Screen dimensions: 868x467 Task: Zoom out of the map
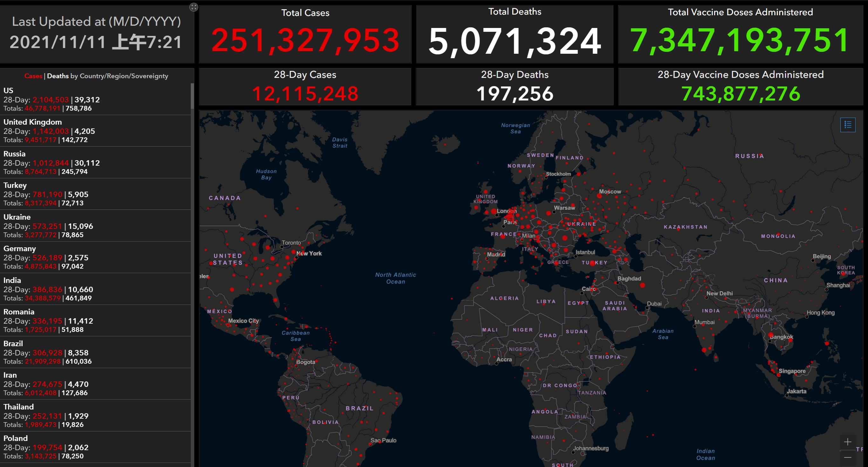tap(848, 457)
